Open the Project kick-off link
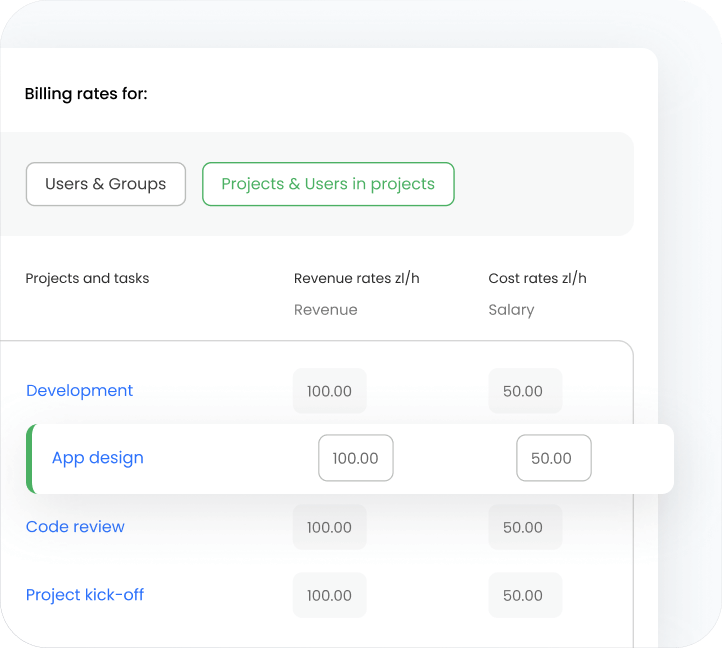The image size is (722, 648). coord(85,595)
